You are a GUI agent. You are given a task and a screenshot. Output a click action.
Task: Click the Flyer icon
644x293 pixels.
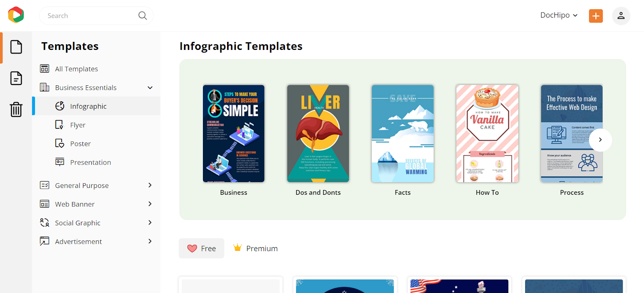pos(60,125)
